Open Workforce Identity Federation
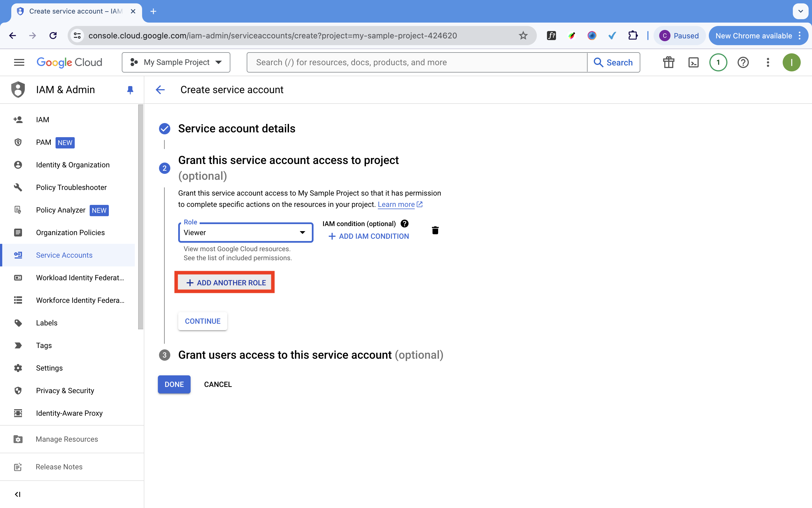Screen dimensions: 812x508 [67, 300]
